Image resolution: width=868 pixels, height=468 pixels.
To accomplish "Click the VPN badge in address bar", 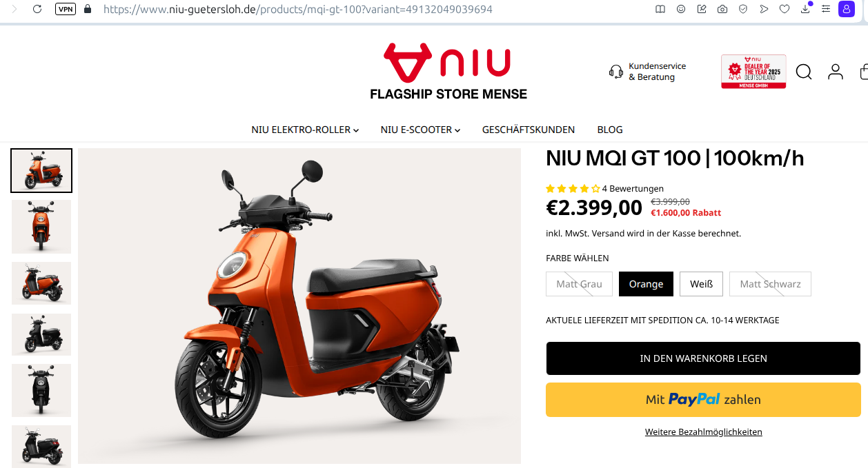I will (66, 9).
